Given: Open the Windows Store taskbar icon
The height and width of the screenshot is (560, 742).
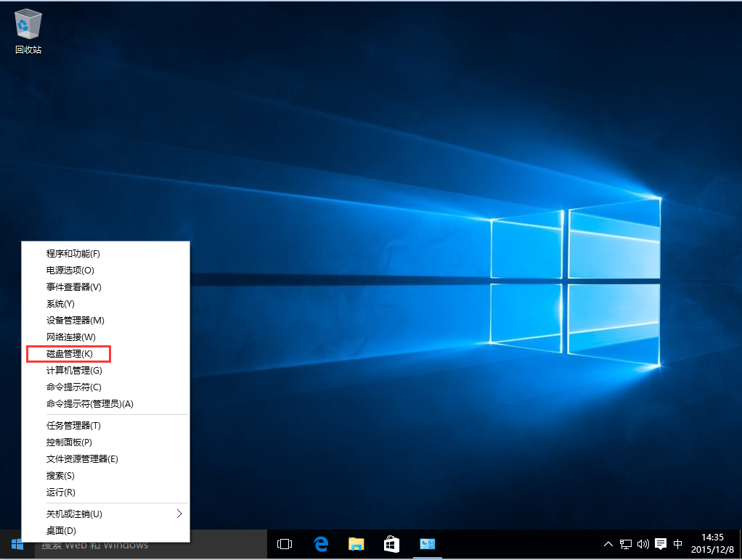Looking at the screenshot, I should pos(392,544).
